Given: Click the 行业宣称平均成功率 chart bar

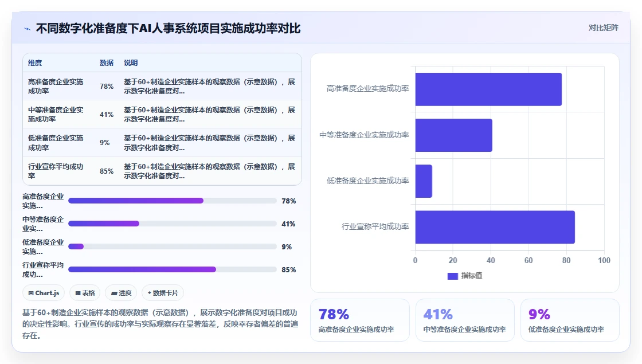Looking at the screenshot, I should click(495, 227).
